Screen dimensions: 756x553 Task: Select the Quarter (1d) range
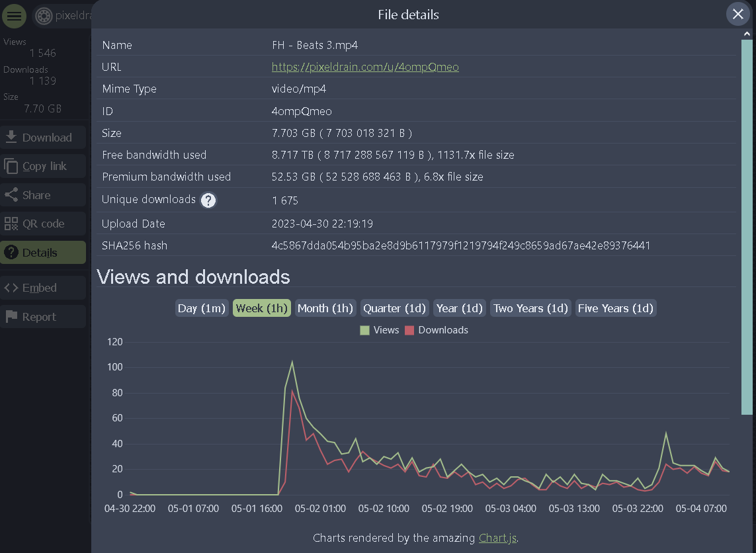pos(394,308)
